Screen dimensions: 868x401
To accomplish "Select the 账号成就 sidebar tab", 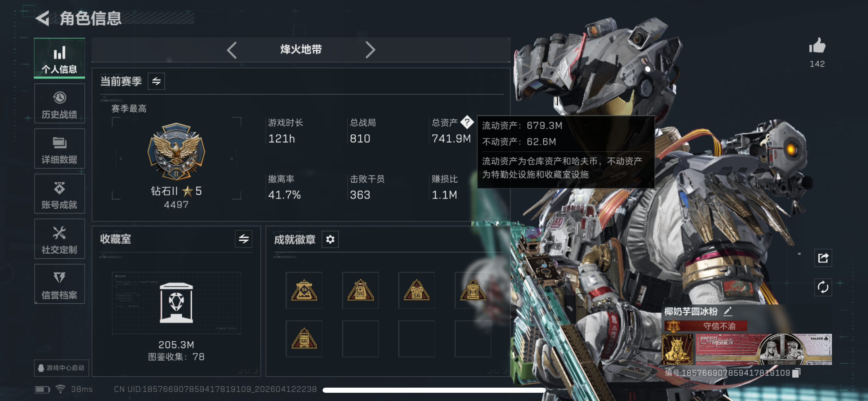I will point(60,194).
